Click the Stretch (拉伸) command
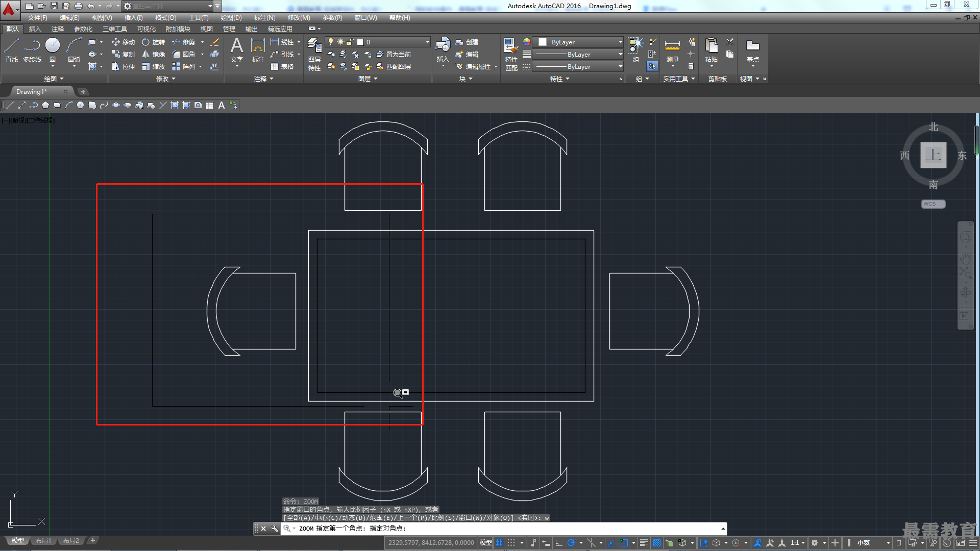The height and width of the screenshot is (551, 980). [x=123, y=66]
